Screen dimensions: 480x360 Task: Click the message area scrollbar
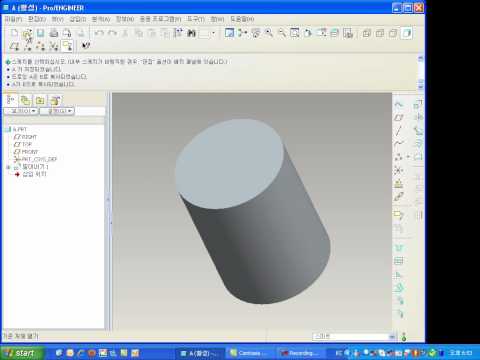[421, 73]
